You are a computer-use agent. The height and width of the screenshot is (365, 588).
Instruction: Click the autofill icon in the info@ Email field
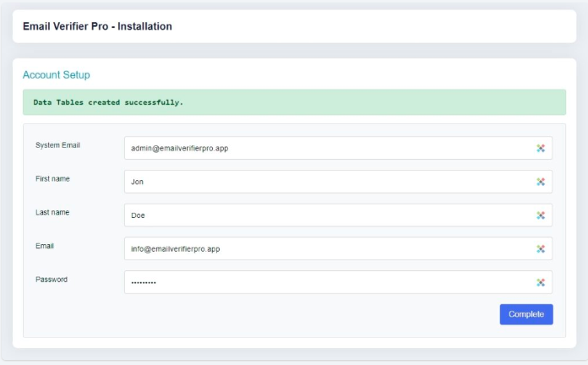pyautogui.click(x=541, y=249)
